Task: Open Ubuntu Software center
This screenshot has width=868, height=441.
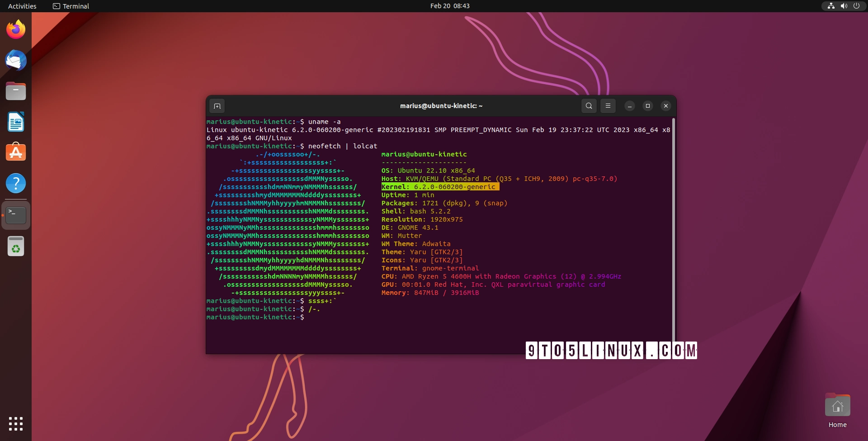Action: 16,152
